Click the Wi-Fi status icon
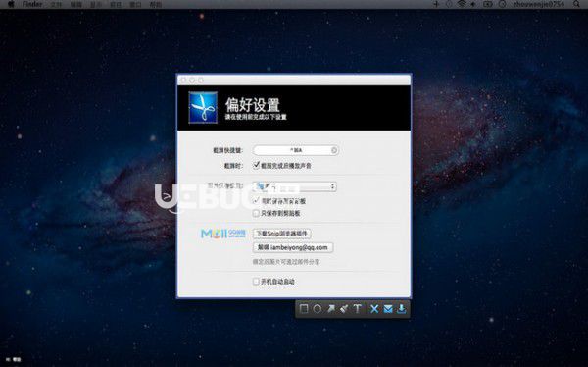Image resolution: width=588 pixels, height=367 pixels. tap(462, 4)
